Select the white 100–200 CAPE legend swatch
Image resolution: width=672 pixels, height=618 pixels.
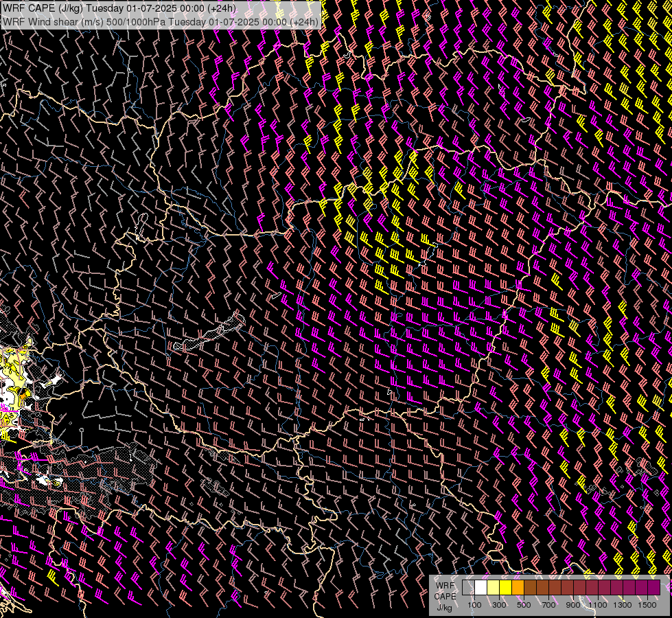pos(480,587)
